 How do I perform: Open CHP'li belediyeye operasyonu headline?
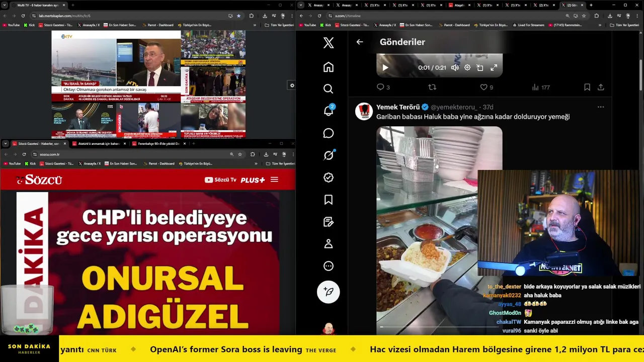pos(164,226)
